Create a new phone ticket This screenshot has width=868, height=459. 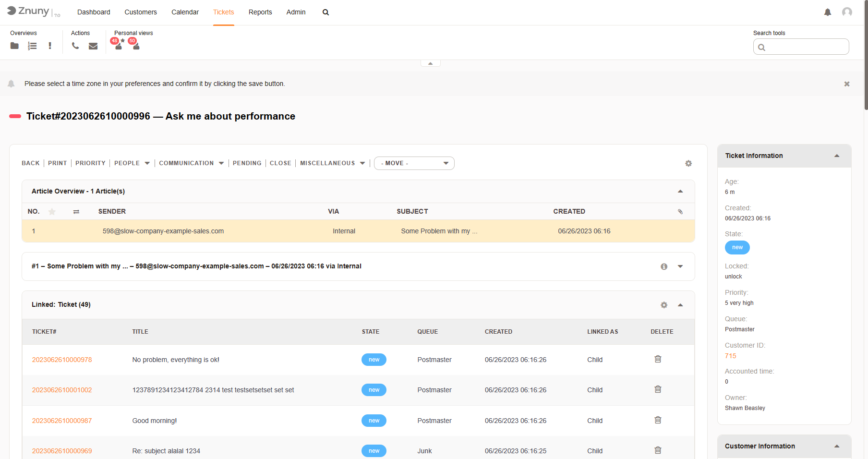75,46
